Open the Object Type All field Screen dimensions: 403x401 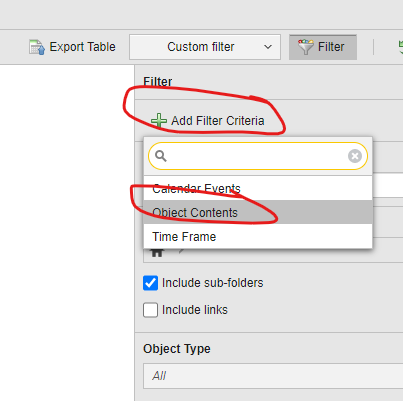click(x=273, y=376)
